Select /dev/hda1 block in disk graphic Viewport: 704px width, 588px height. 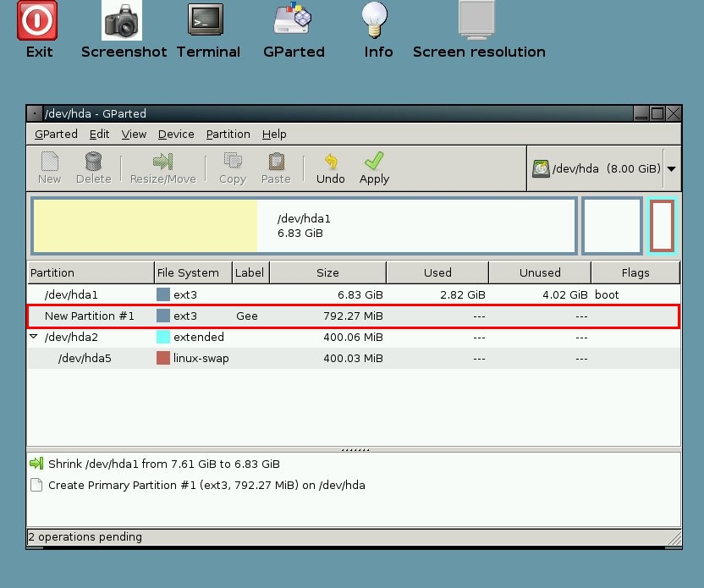[304, 226]
